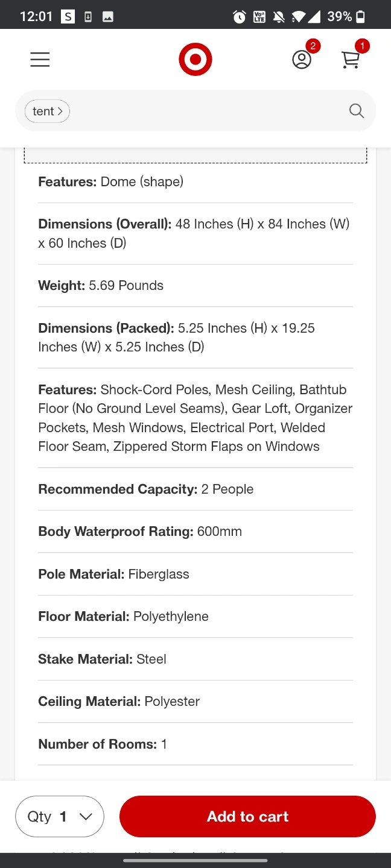
Task: Tap the account badge showing 2
Action: tap(313, 46)
